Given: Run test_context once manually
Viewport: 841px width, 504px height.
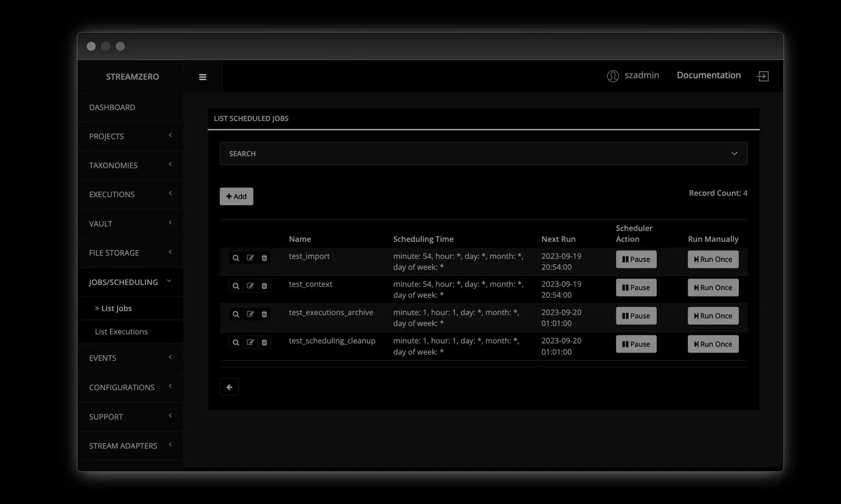Looking at the screenshot, I should [x=713, y=288].
